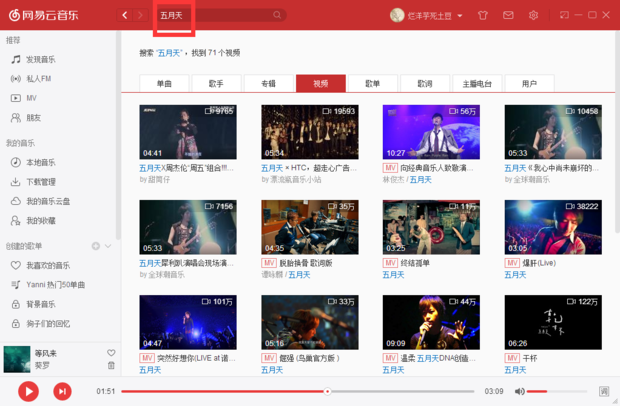Collapse the 创建的歌单 section chevron
Image resolution: width=620 pixels, height=406 pixels.
click(x=108, y=246)
